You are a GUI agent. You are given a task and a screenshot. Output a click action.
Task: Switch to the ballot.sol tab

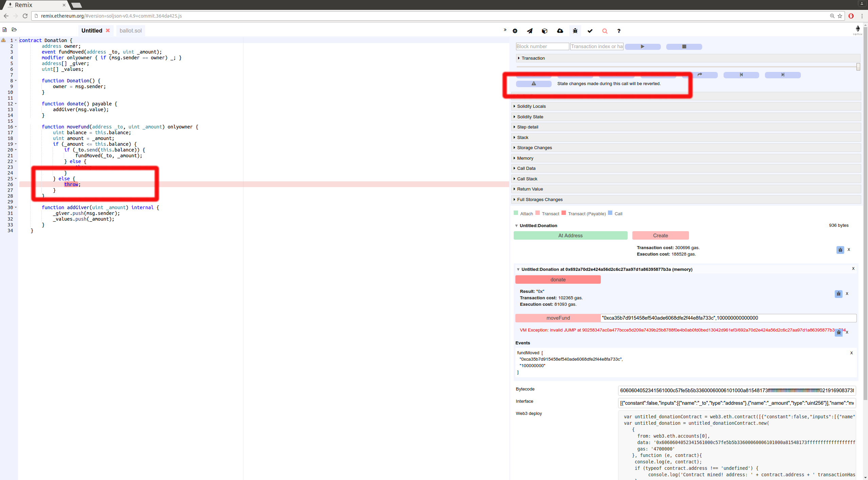(131, 31)
